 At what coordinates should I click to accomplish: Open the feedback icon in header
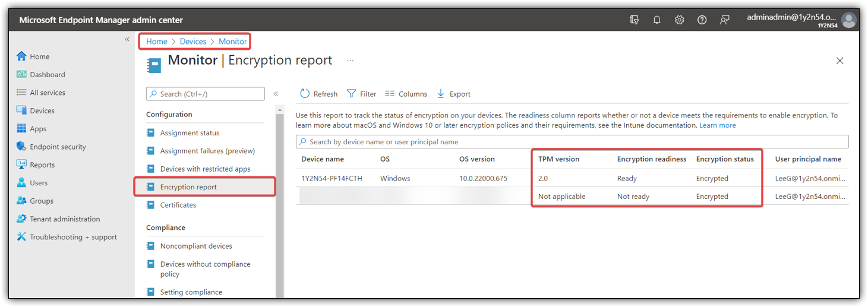[x=724, y=20]
